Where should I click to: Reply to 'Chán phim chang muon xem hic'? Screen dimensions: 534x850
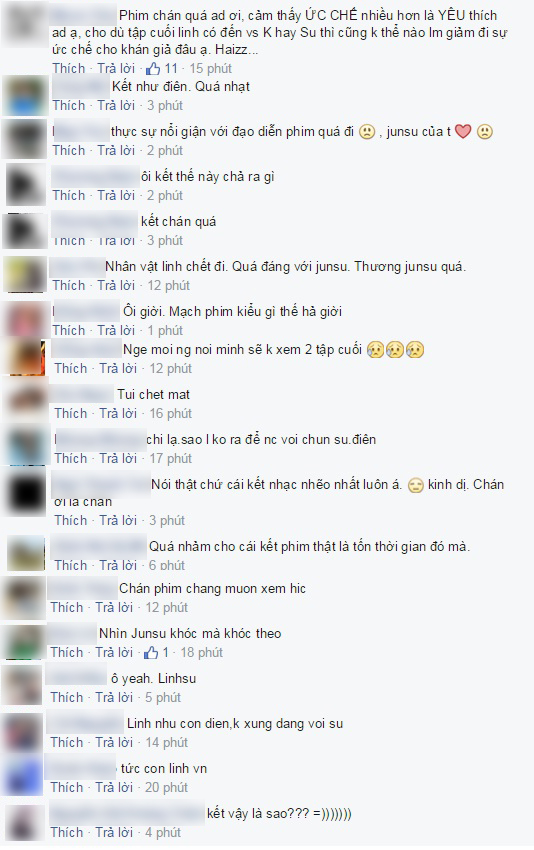(114, 607)
